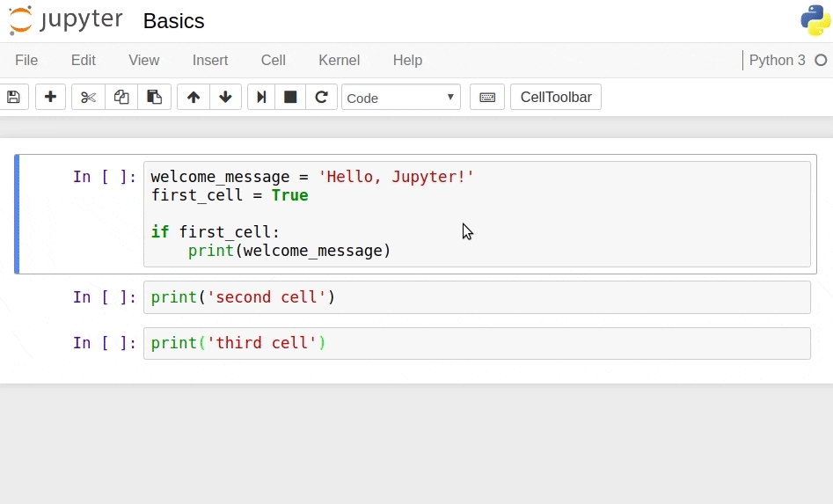Open the Cell menu

coord(273,60)
